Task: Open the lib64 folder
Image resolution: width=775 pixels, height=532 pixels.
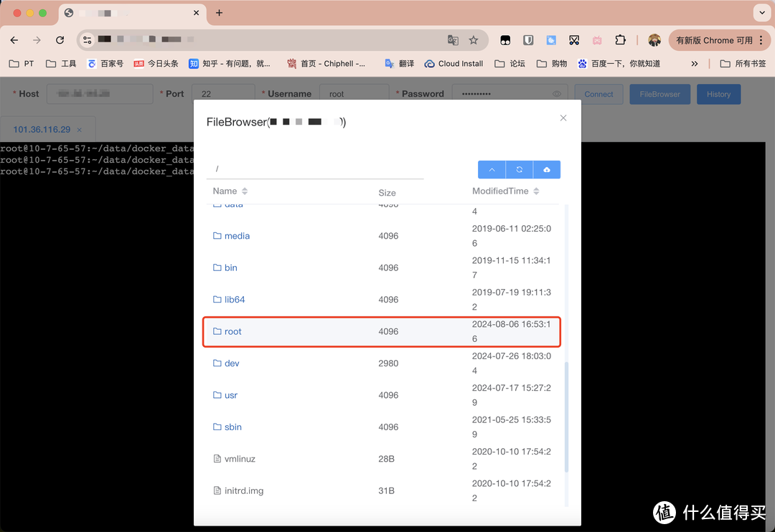Action: click(234, 300)
